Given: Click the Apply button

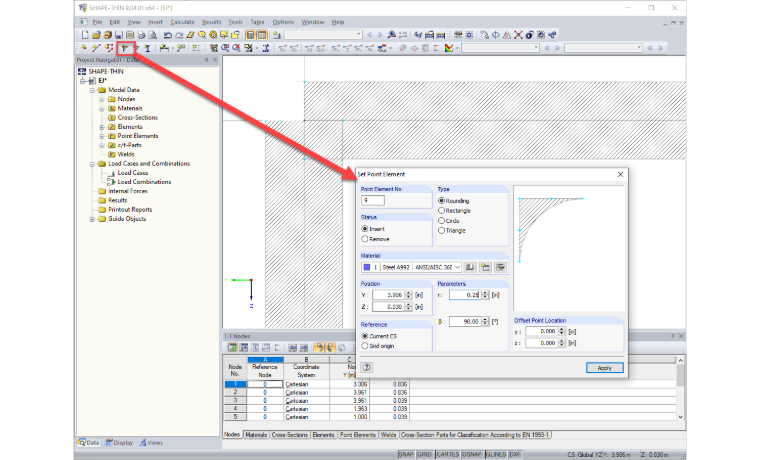Looking at the screenshot, I should [604, 367].
